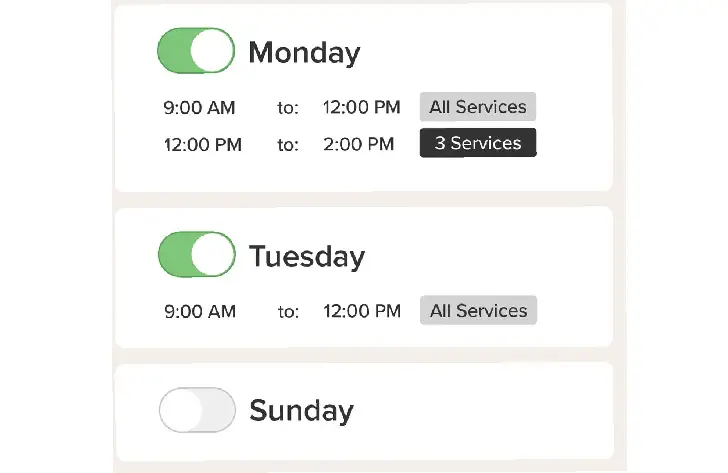Open the 3 Services selector on Monday
Viewport: 728px width, 473px height.
pyautogui.click(x=478, y=143)
